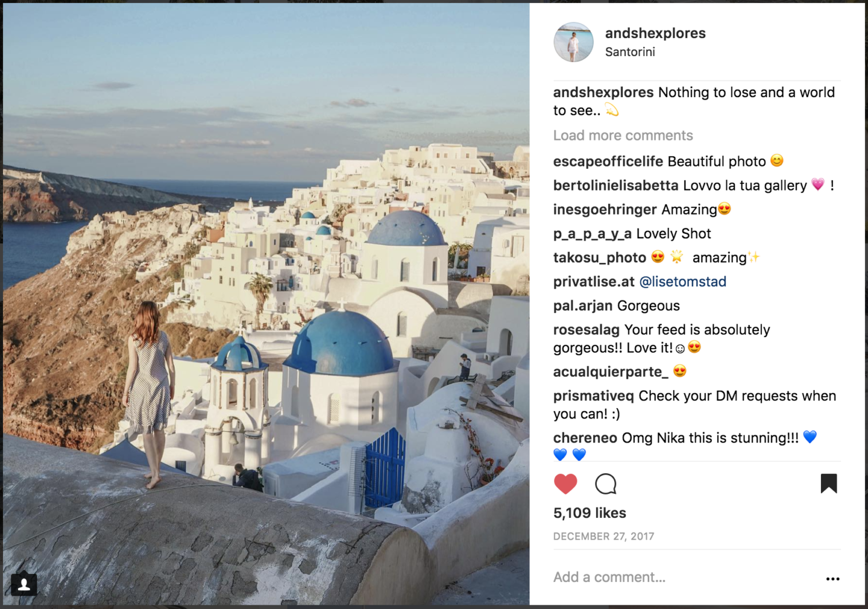Open rosesalag commenter profile
Image resolution: width=868 pixels, height=609 pixels.
587,330
